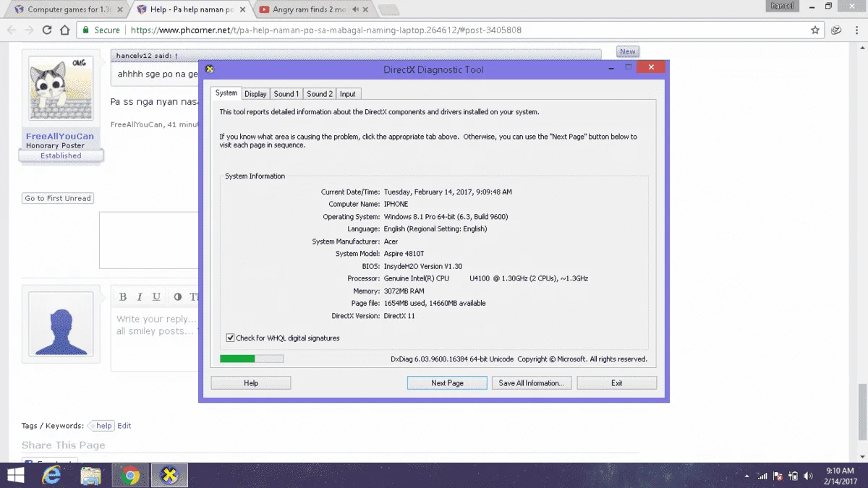Toggle Check for WHQL digital signatures checkbox
Screen dimensions: 868x488
tap(230, 338)
